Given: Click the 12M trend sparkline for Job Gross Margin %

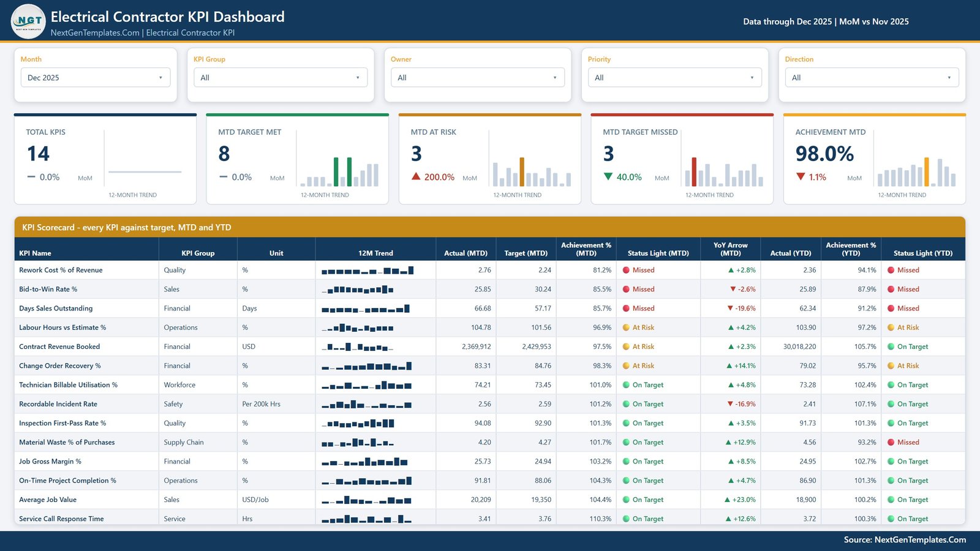Looking at the screenshot, I should [364, 461].
